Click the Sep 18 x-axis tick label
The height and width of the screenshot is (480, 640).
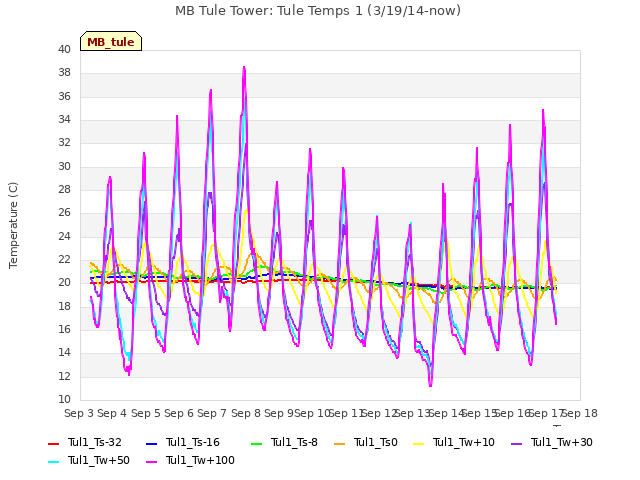click(x=580, y=413)
